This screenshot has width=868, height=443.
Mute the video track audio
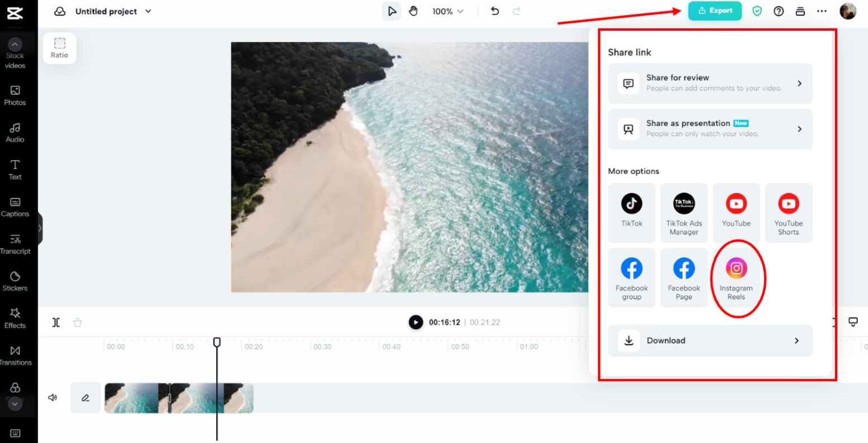pyautogui.click(x=53, y=397)
